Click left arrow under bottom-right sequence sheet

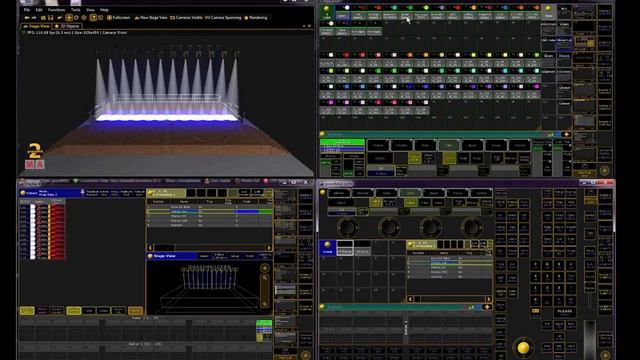point(411,299)
